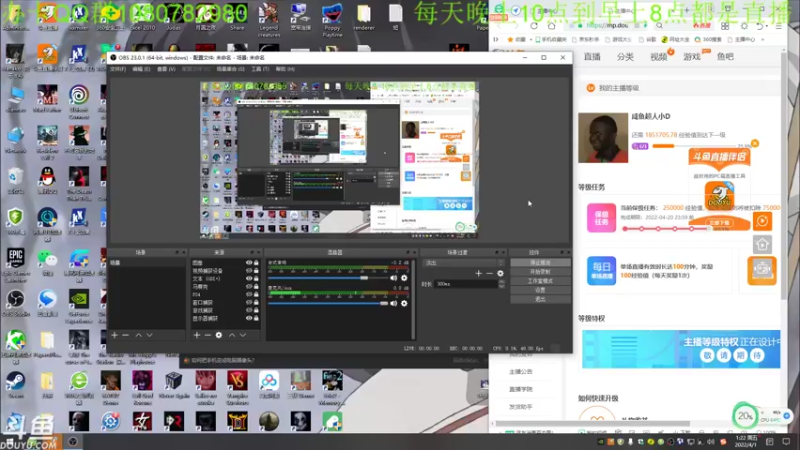
Task: Click 主播公告 link in browser sidebar
Action: pos(520,372)
